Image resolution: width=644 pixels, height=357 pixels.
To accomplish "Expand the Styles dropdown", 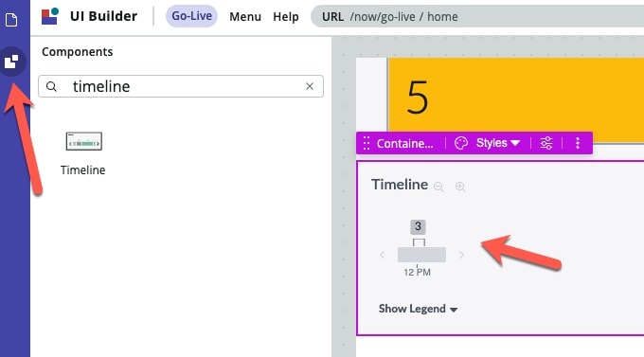I will click(x=498, y=143).
